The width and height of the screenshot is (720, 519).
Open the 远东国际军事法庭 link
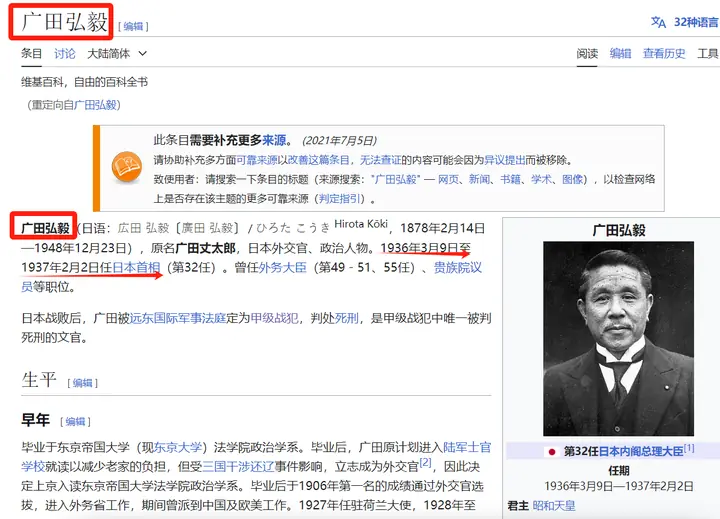[178, 318]
